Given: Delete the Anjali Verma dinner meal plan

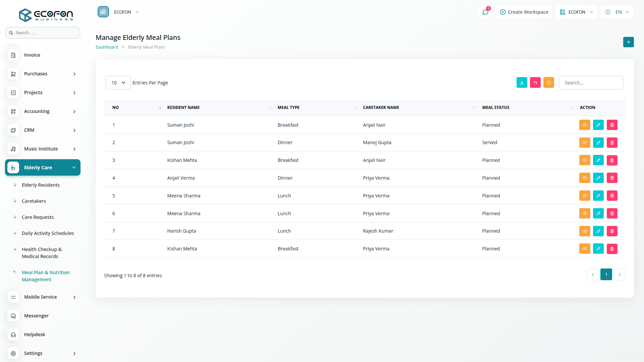Looking at the screenshot, I should click(612, 178).
